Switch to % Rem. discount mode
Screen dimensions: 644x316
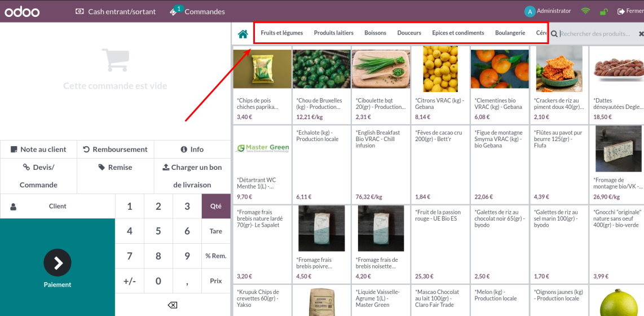point(216,256)
